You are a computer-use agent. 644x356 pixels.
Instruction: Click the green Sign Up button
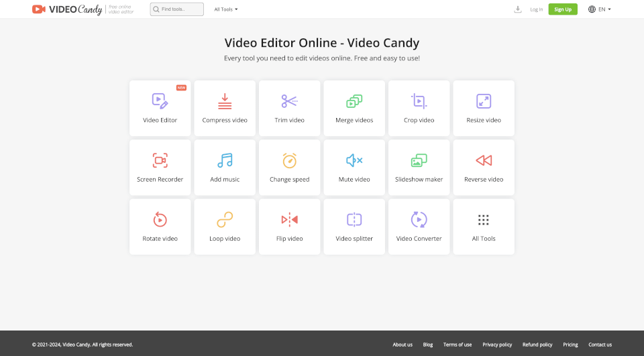[563, 9]
